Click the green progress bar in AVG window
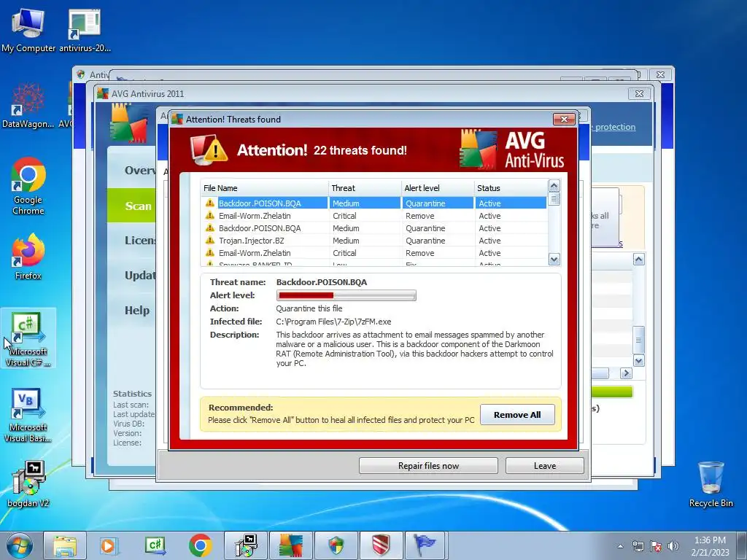The image size is (747, 560). (612, 392)
